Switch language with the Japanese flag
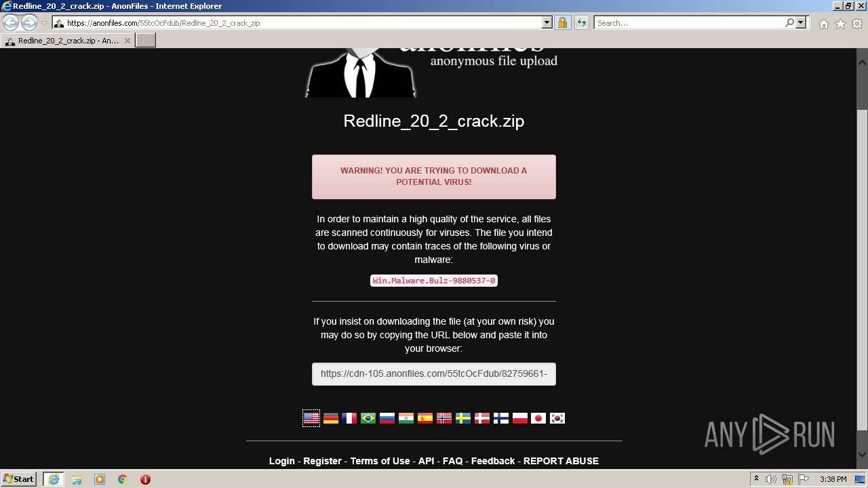Image resolution: width=868 pixels, height=488 pixels. pyautogui.click(x=538, y=418)
